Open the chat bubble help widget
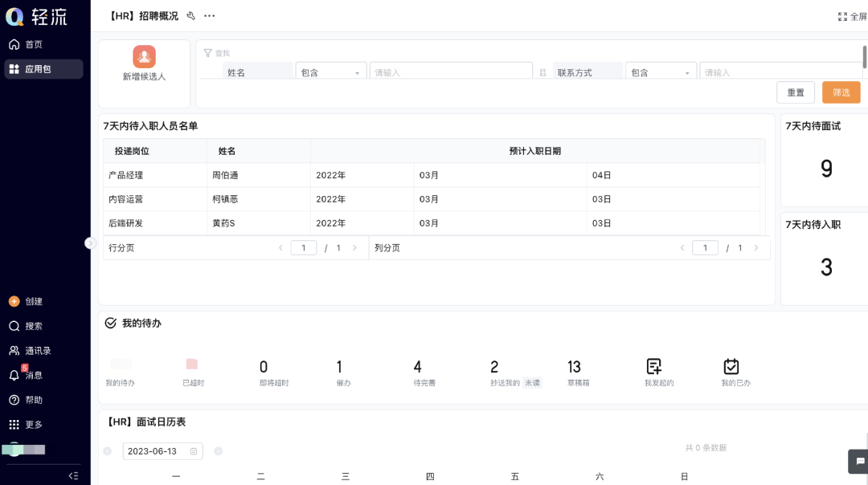This screenshot has height=485, width=868. click(859, 461)
